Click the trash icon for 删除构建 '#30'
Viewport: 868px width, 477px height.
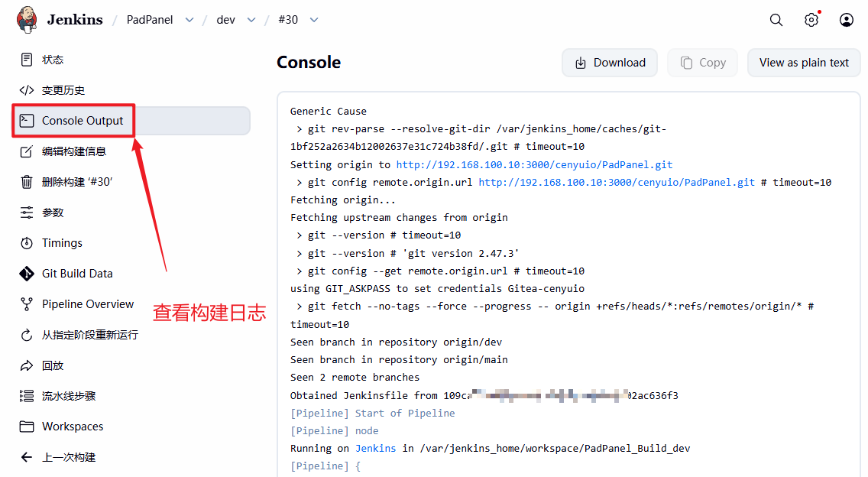coord(27,182)
